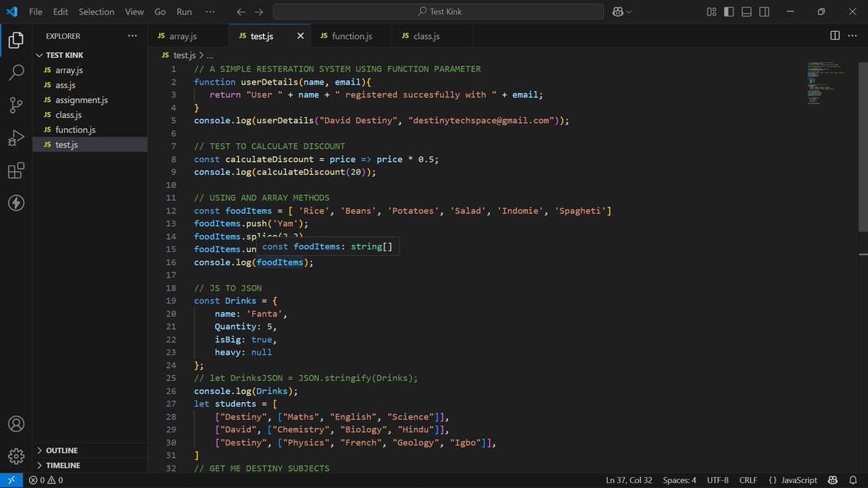This screenshot has height=488, width=868.
Task: Show errors and warnings in status bar
Action: tap(46, 480)
